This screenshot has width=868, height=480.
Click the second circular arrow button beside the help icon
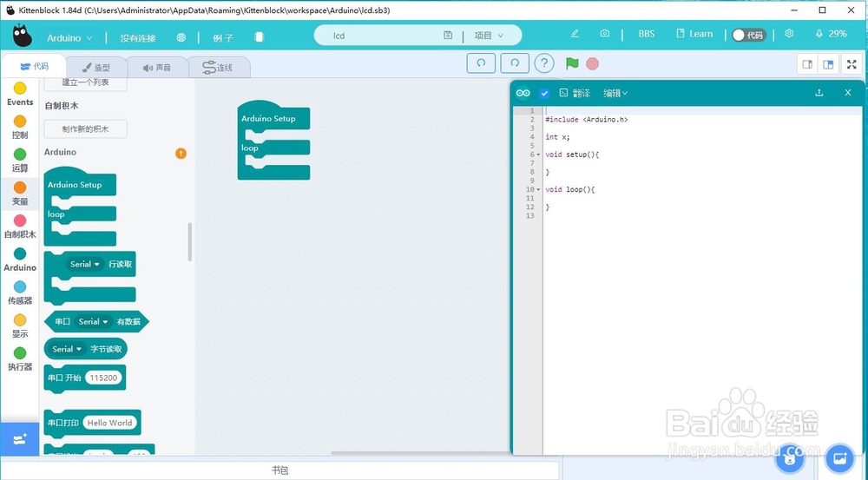514,63
